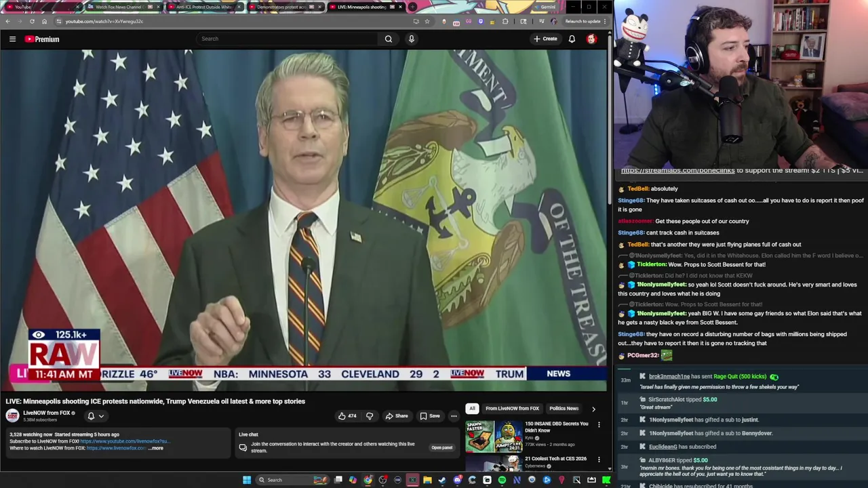Click the YouTube search magnifier button
Screen dimensions: 868x488
pos(389,39)
